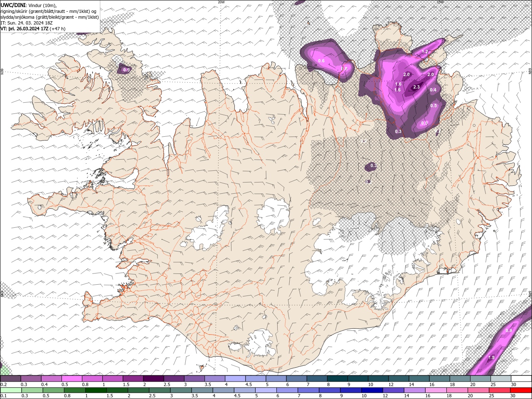532x399 pixels.
Task: Pick the red-pink 25 swatch in lower legend row
Action: (x=499, y=390)
